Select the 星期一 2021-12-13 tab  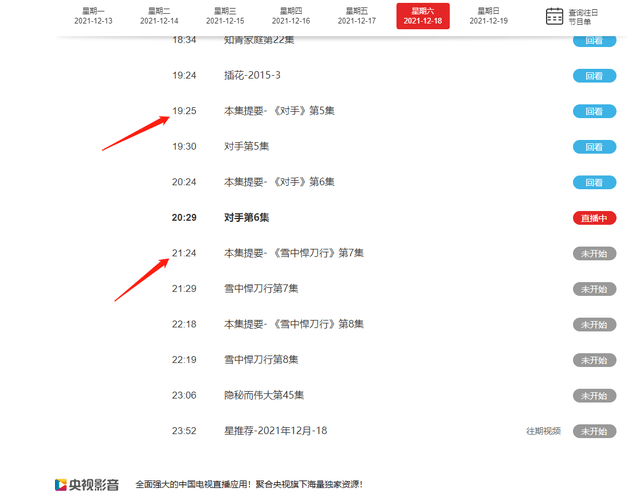[93, 16]
